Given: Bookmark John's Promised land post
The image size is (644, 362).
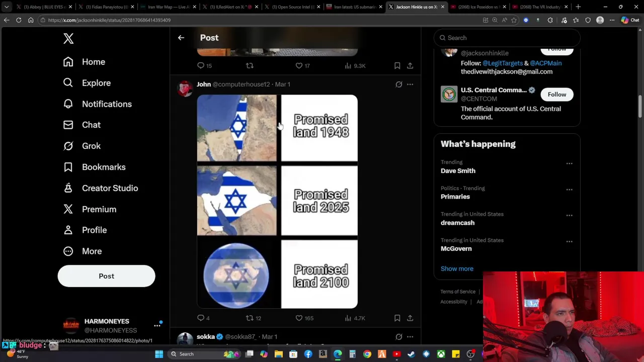Looking at the screenshot, I should click(x=397, y=318).
